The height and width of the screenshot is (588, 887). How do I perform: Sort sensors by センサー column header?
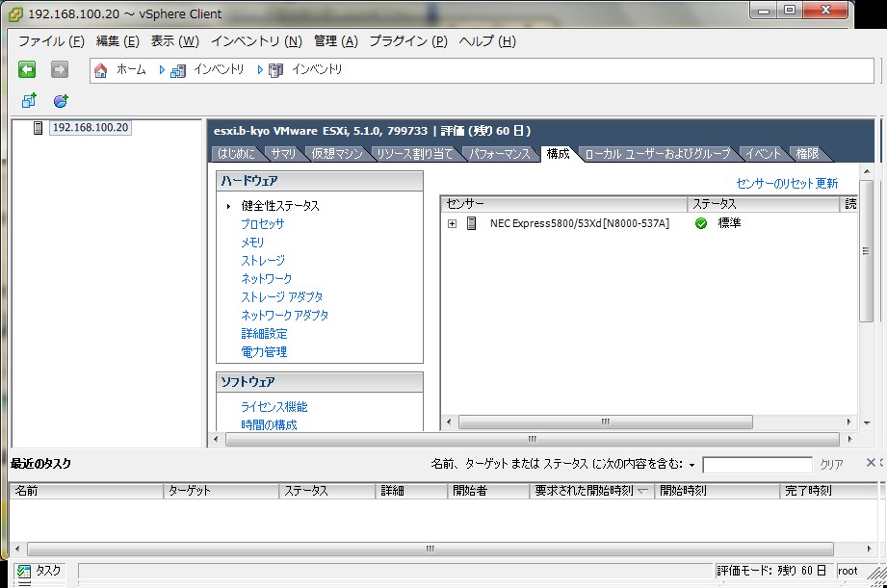point(564,204)
